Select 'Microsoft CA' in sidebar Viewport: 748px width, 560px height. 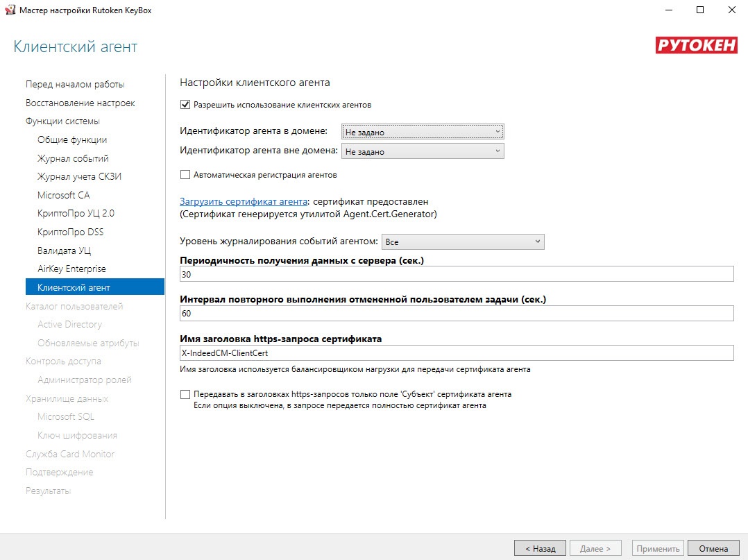(63, 196)
